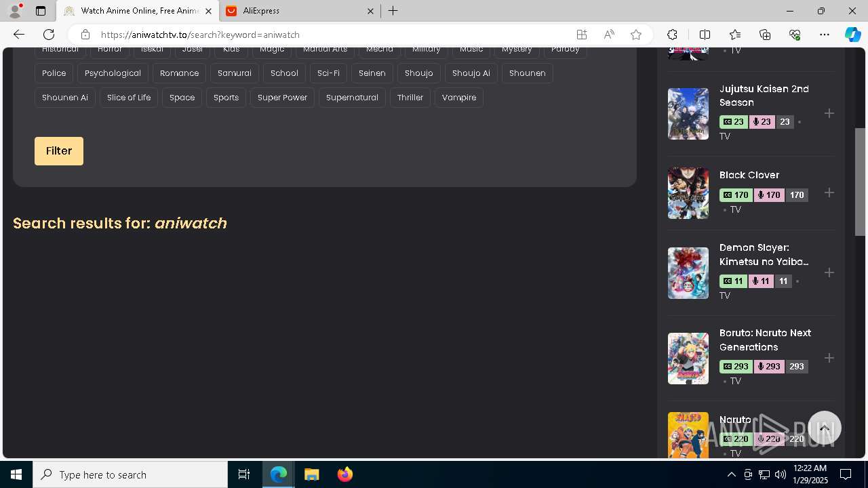Open Windows Start menu
Image resolution: width=868 pixels, height=488 pixels.
point(16,474)
